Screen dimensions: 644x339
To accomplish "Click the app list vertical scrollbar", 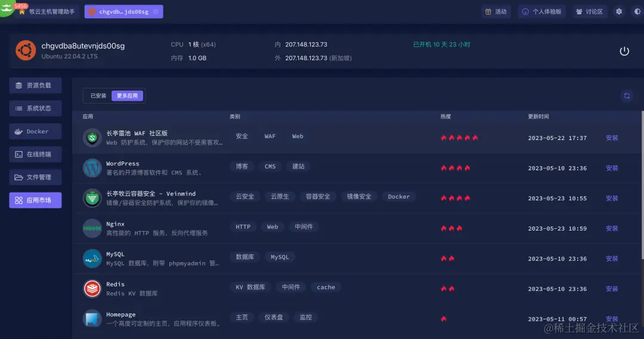I will 642,185.
